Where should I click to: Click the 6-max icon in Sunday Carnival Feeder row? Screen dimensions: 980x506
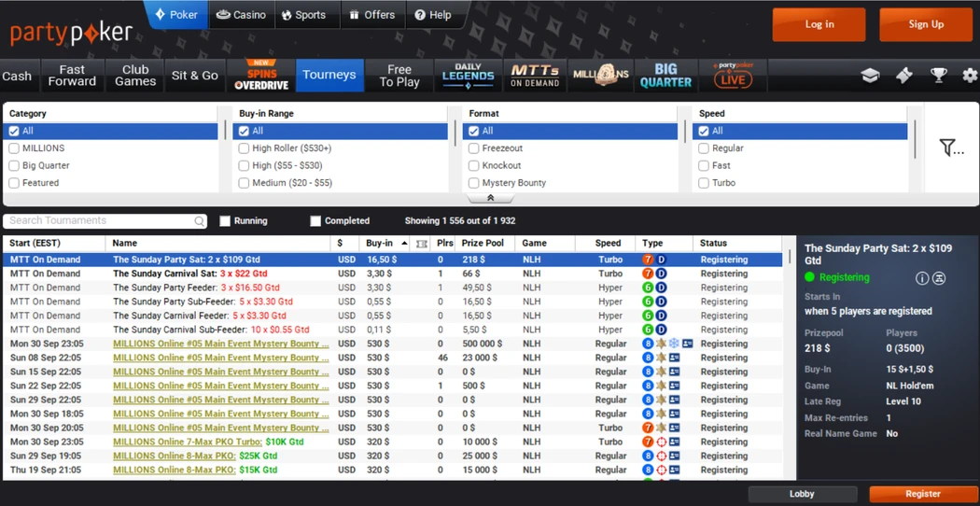pos(648,316)
